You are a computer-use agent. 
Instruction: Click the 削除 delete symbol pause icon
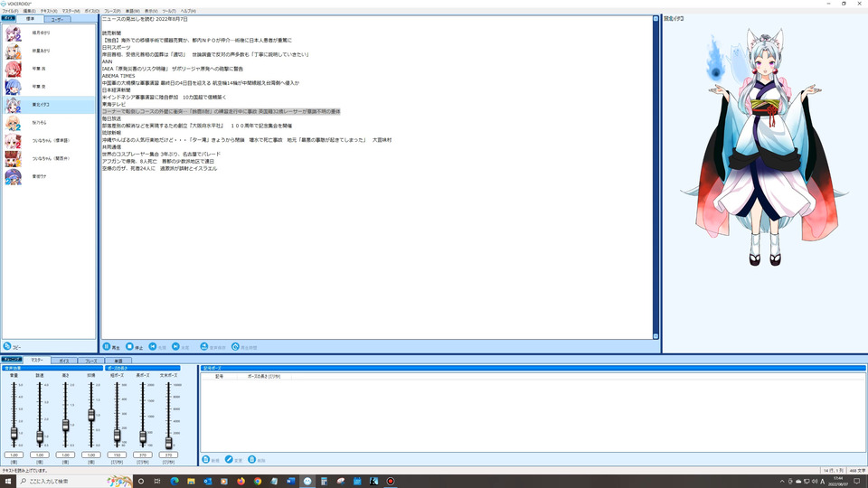(252, 460)
